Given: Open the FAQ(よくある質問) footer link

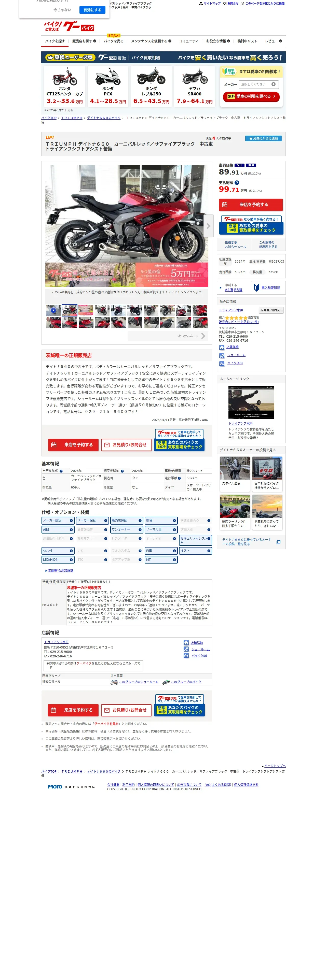Looking at the screenshot, I should point(218,785).
